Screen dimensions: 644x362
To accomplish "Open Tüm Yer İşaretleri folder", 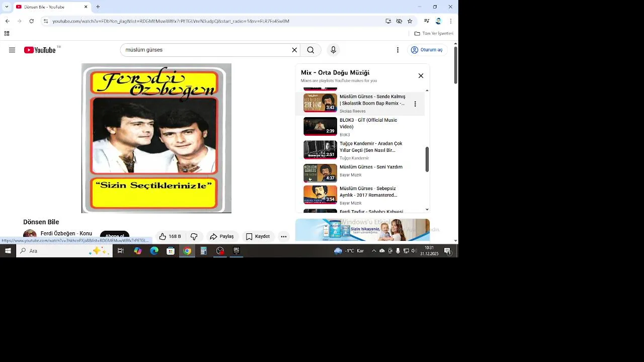I will (434, 34).
